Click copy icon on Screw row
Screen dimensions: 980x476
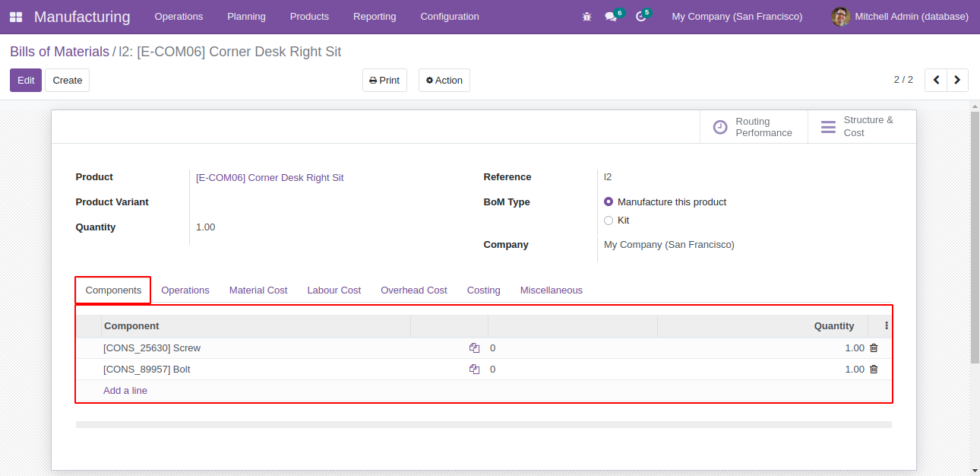coord(474,348)
